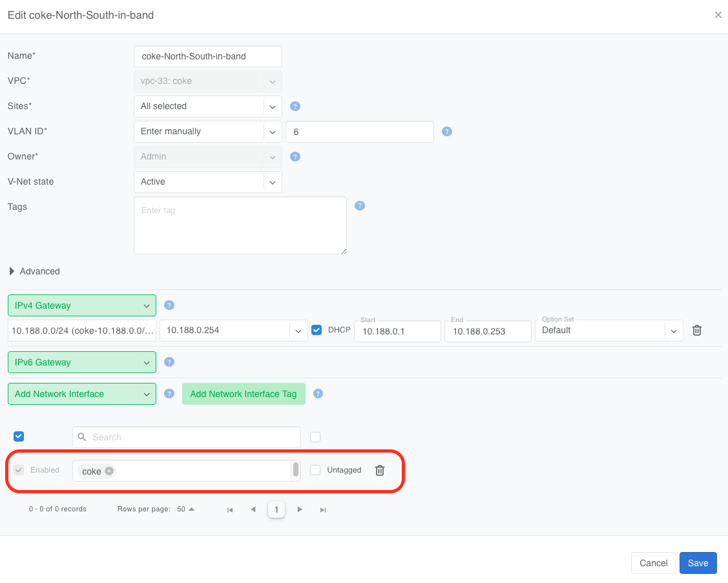Click Add Network Interface Tag button
Image resolution: width=728 pixels, height=583 pixels.
244,394
